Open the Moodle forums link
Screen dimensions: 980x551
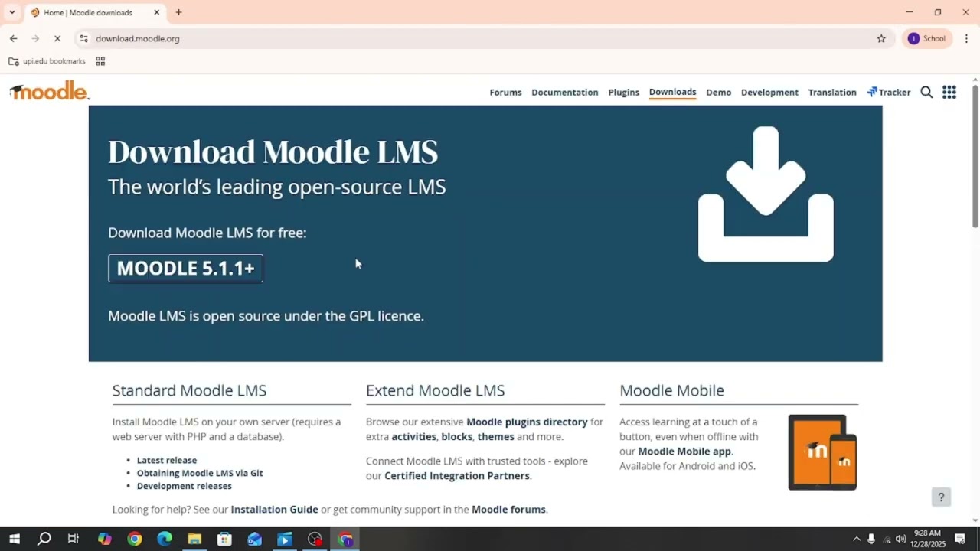pyautogui.click(x=508, y=509)
